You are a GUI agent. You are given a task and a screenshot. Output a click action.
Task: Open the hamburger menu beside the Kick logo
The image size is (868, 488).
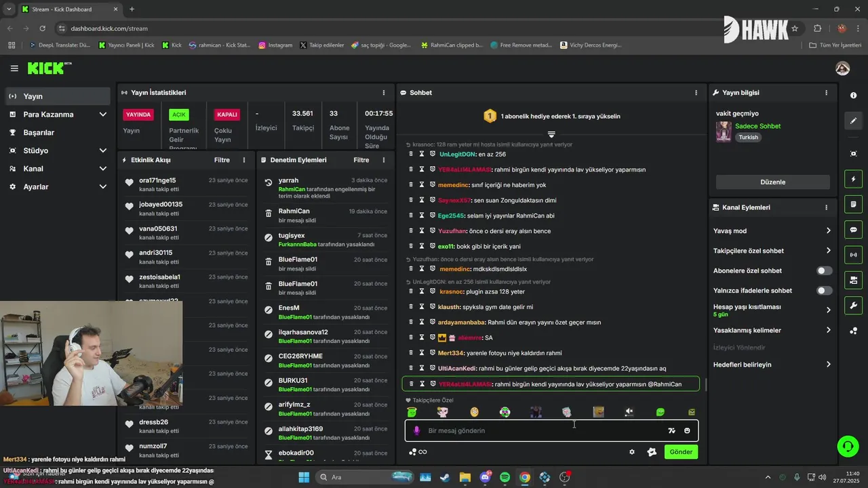point(14,68)
